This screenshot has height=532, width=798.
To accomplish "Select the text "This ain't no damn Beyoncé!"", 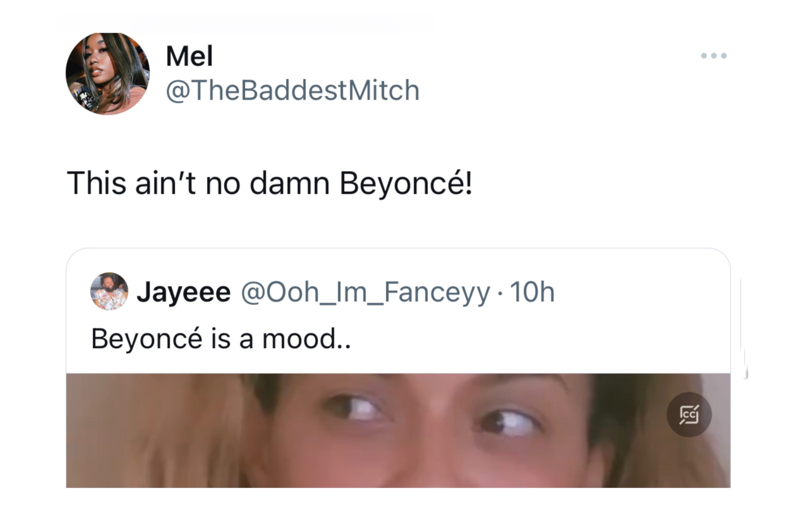I will click(x=269, y=183).
